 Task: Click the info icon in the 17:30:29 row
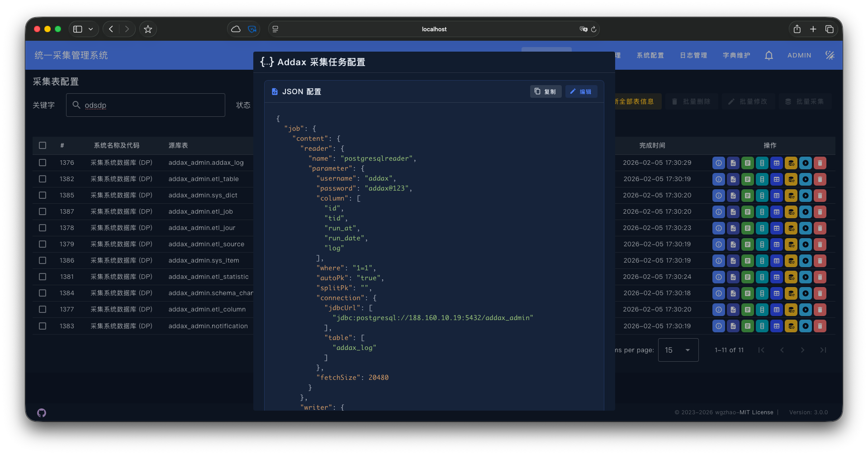[x=718, y=163]
